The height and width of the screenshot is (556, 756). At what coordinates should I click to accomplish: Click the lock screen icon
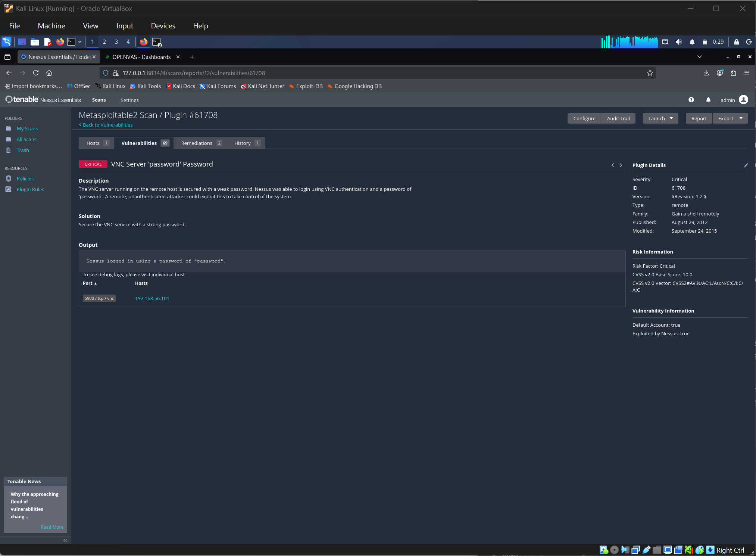pos(737,42)
